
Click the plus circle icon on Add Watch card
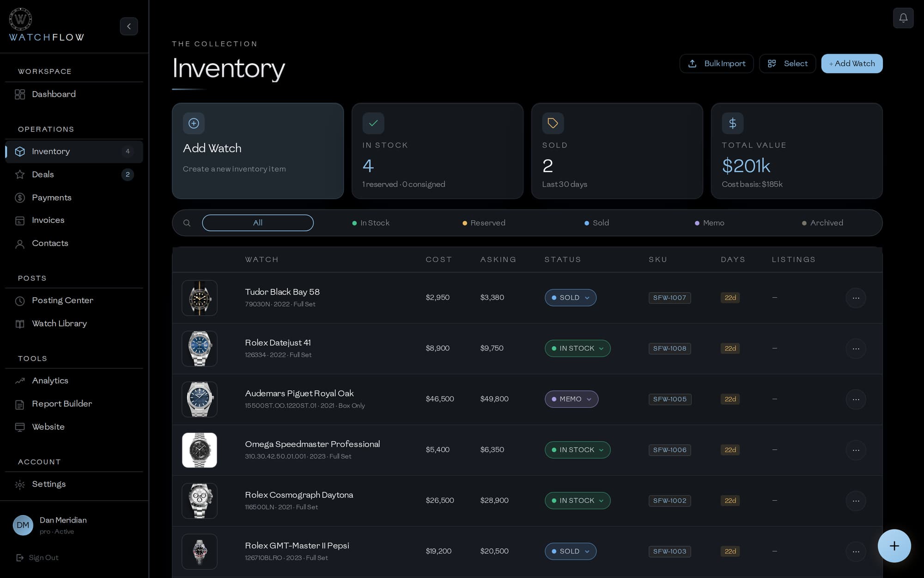pos(194,123)
